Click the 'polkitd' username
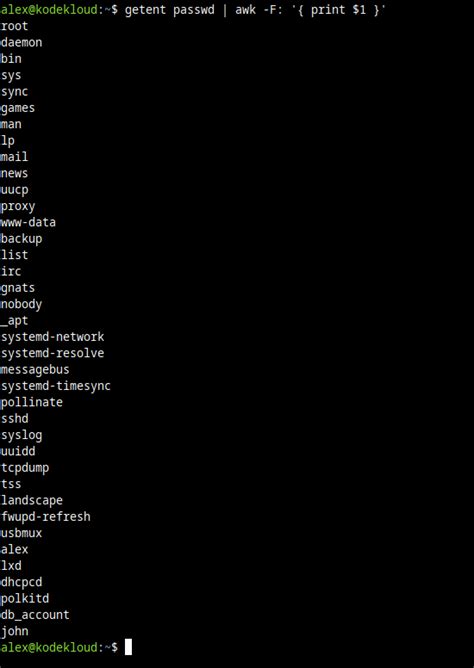The width and height of the screenshot is (474, 668). (x=25, y=599)
